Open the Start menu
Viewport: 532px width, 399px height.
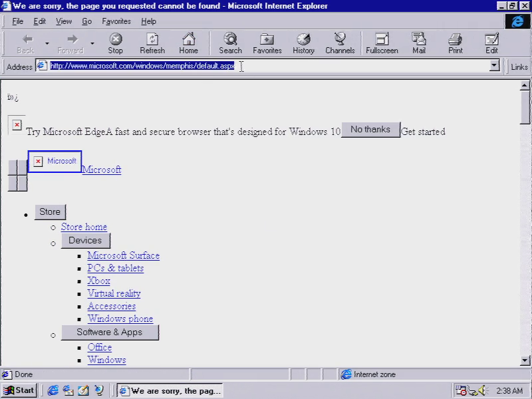[19, 390]
